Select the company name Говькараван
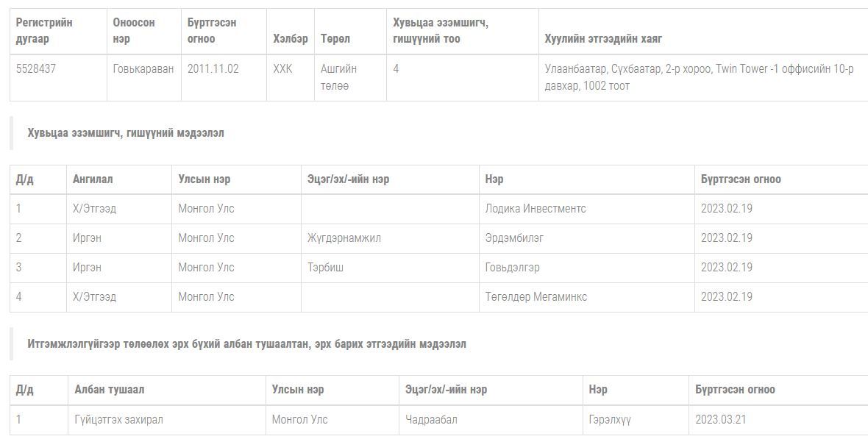 pos(143,69)
